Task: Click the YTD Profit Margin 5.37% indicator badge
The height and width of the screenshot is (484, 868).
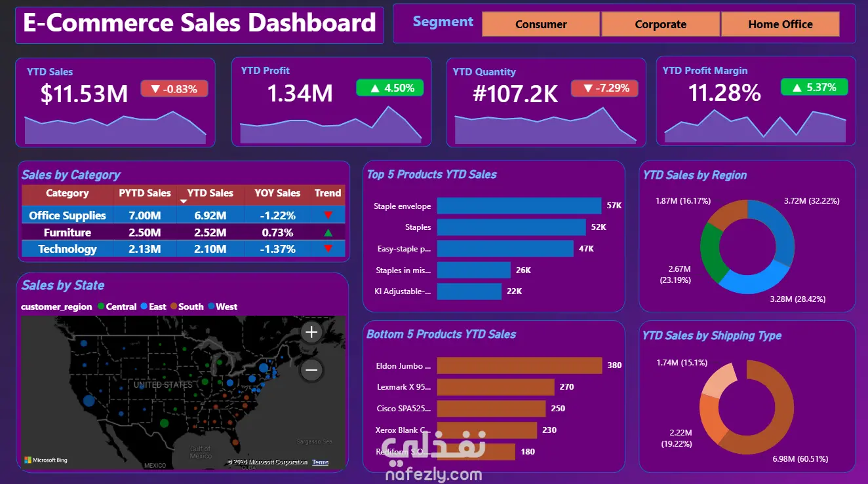Action: click(x=814, y=87)
